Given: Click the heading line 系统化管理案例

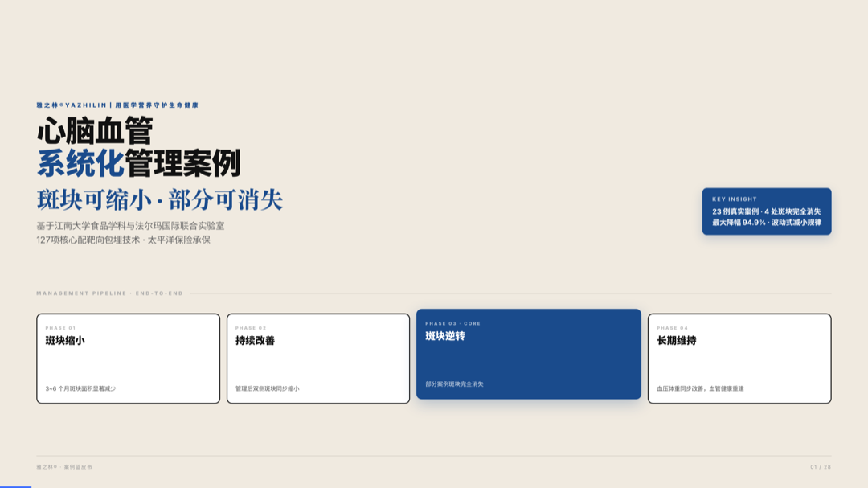Looking at the screenshot, I should [138, 163].
